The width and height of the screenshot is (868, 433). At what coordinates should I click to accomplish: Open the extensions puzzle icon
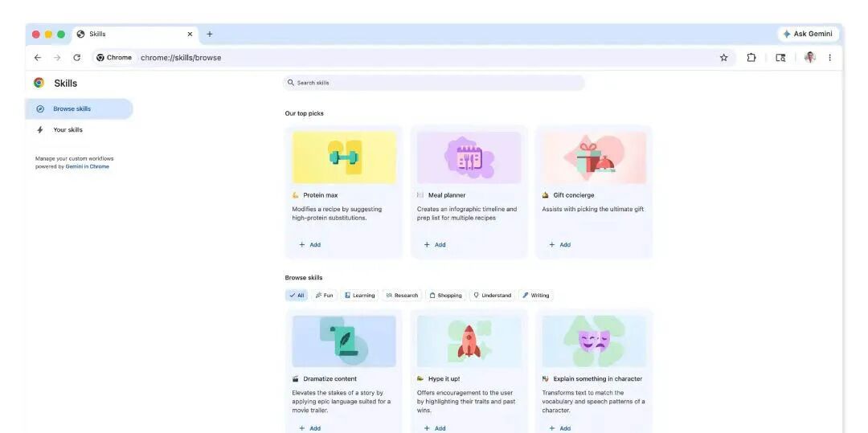[751, 58]
